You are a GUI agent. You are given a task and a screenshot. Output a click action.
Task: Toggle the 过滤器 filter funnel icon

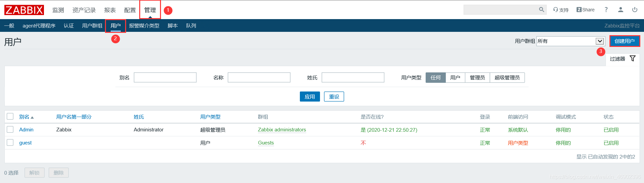pos(633,58)
